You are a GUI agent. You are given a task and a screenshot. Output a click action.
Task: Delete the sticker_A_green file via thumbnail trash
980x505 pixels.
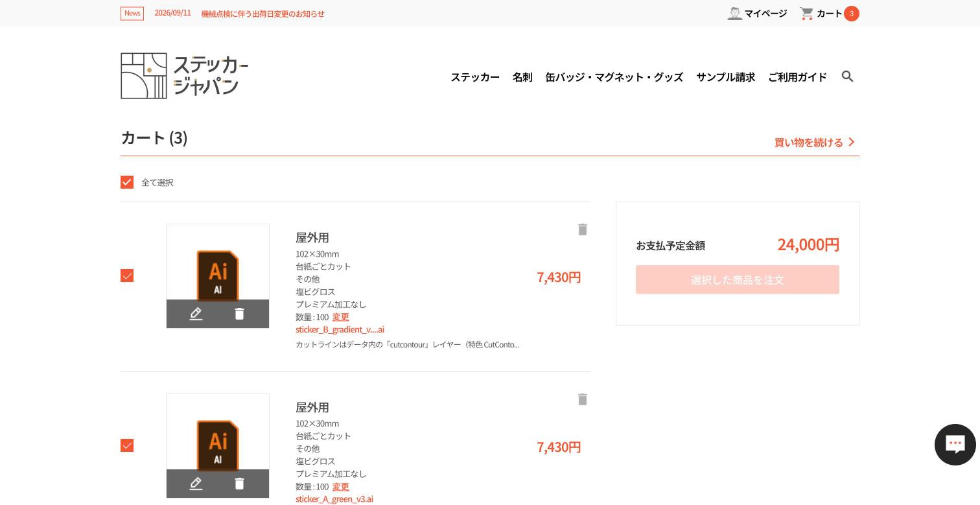239,484
